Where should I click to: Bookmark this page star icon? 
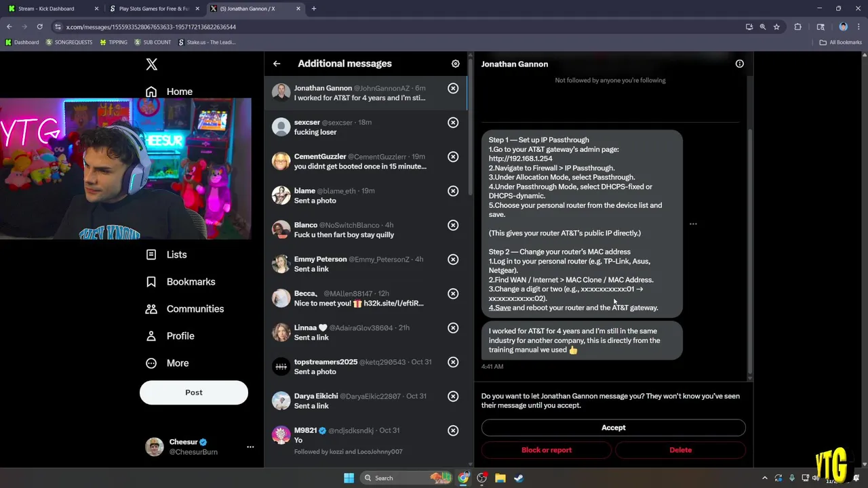[776, 26]
